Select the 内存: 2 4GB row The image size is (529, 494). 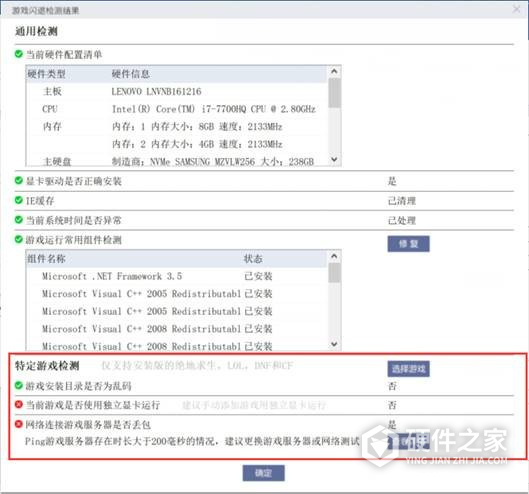176,144
